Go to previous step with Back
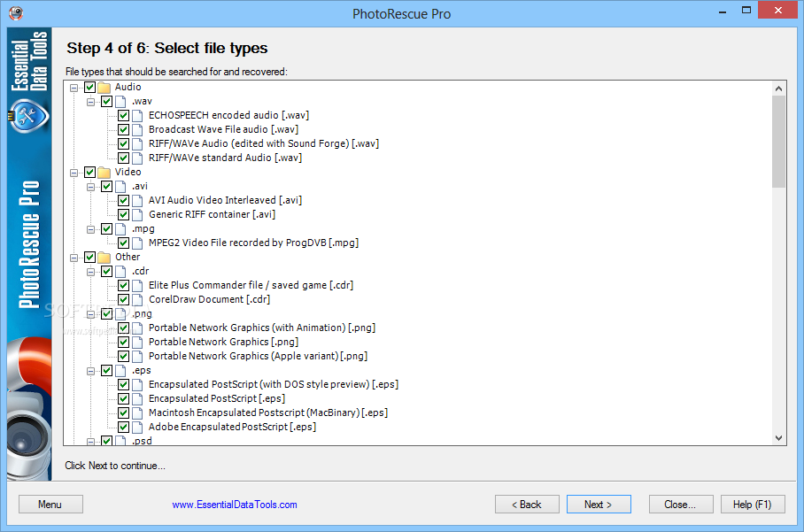804x532 pixels. 527,505
